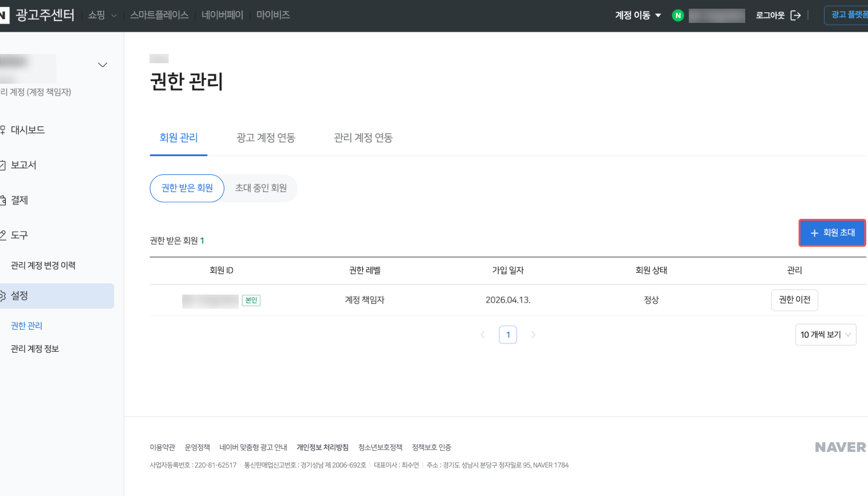This screenshot has width=868, height=496.
Task: Switch to the 광고 계정 연동 tab
Action: click(265, 138)
